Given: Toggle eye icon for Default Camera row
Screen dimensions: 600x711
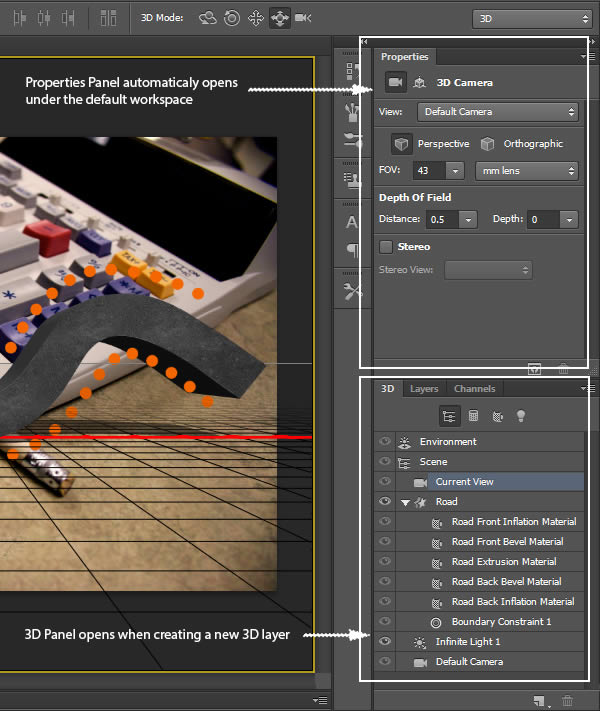Looking at the screenshot, I should 385,661.
